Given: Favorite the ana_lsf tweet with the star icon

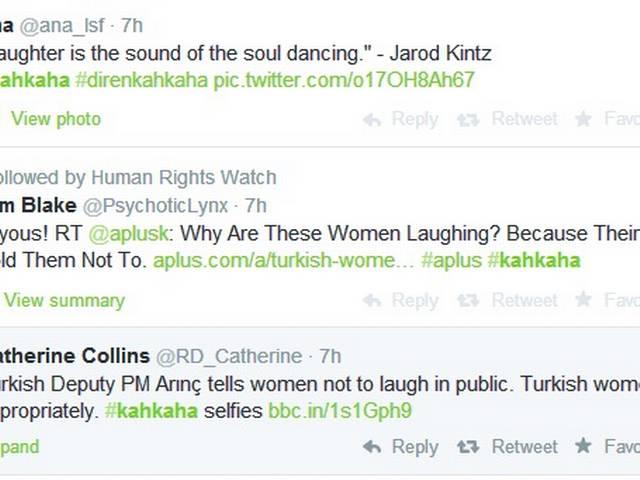Looking at the screenshot, I should point(607,119).
